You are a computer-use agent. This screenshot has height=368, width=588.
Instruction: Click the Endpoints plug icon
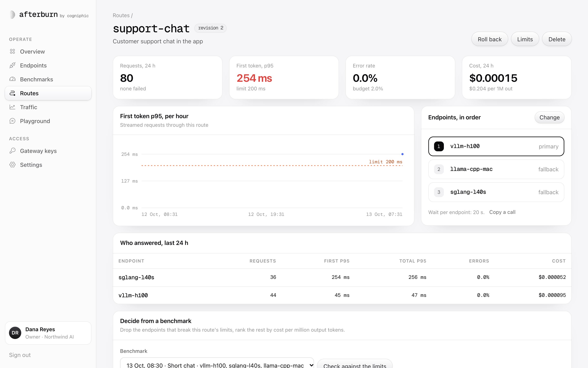coord(12,65)
